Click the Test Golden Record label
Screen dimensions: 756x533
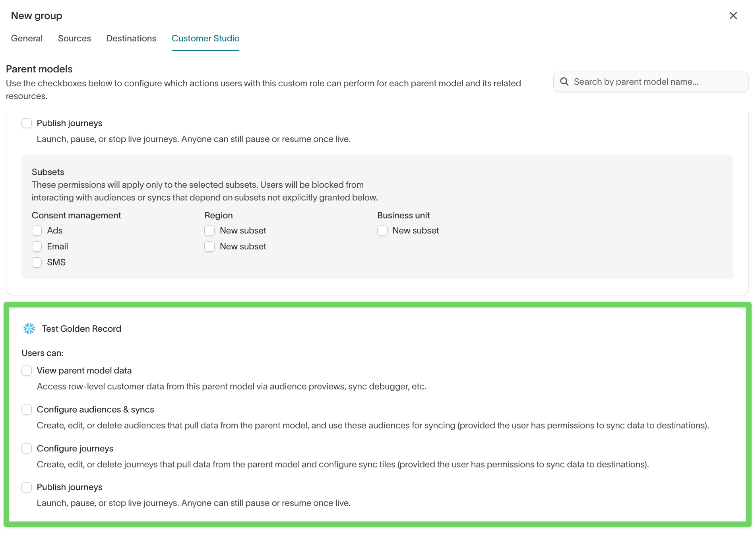click(81, 329)
